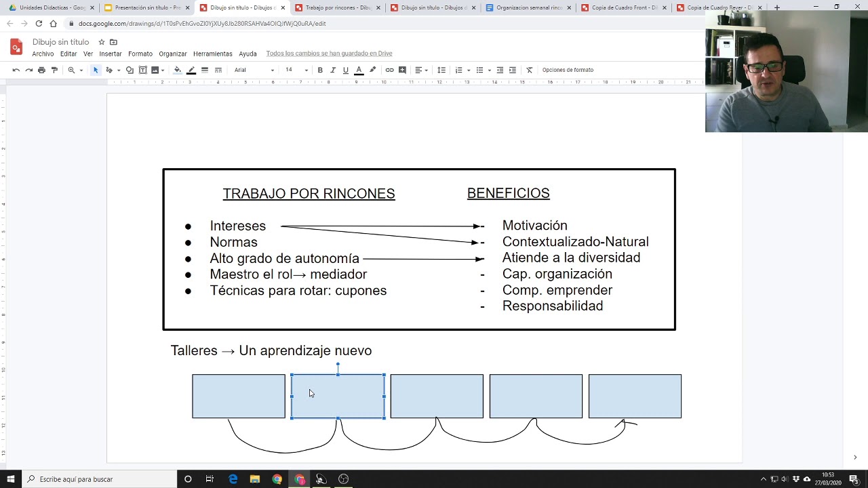Toggle underline text formatting

[345, 70]
